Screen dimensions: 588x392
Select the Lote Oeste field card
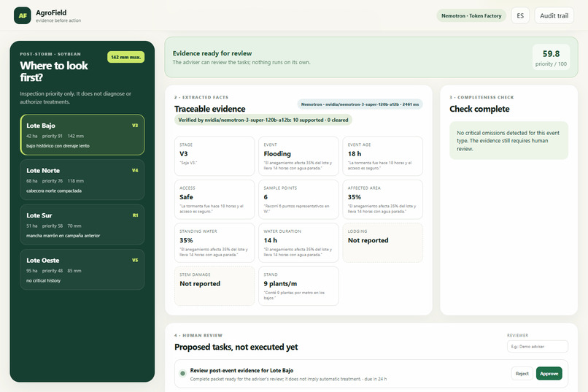point(82,269)
